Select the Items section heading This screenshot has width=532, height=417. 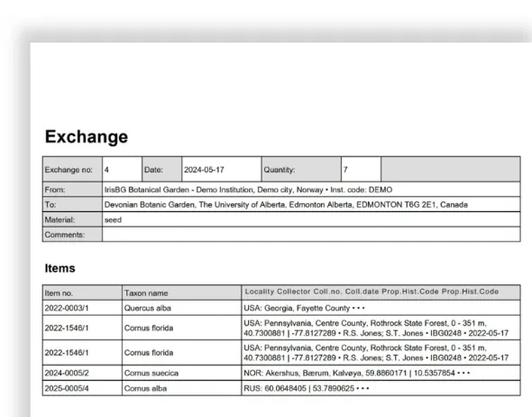click(x=60, y=268)
